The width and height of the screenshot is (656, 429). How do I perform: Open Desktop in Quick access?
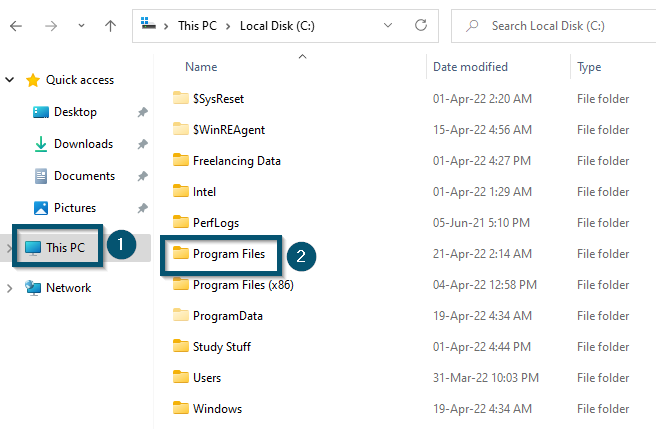tap(75, 112)
